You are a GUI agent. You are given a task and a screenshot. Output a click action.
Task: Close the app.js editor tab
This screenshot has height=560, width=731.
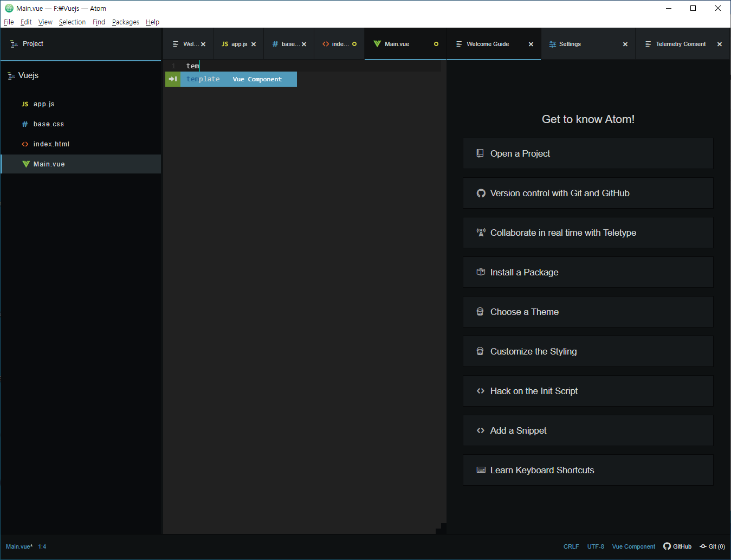point(254,44)
